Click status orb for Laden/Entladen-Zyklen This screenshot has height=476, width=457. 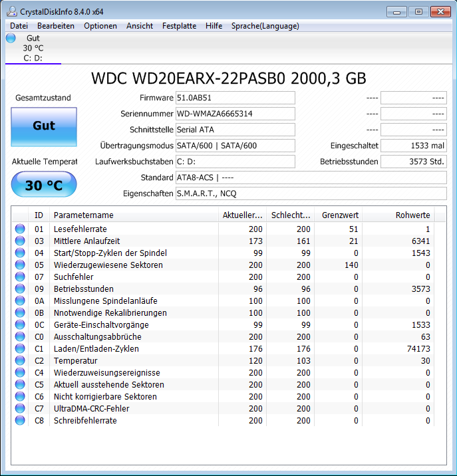(x=20, y=348)
